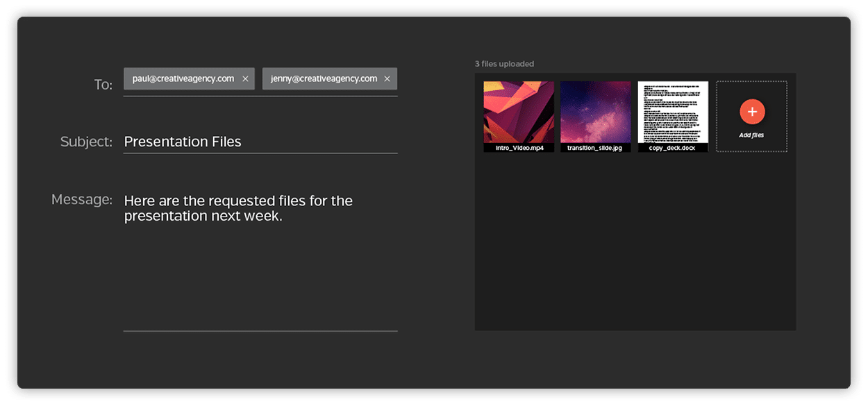Open the copy_deck.docx thumbnail
The image size is (868, 406).
pos(673,112)
